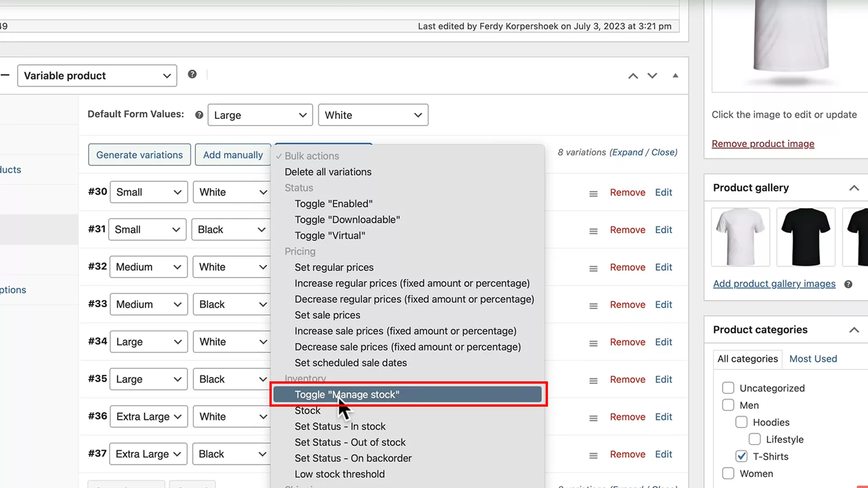
Task: Collapse the Product categories panel arrow
Action: coord(854,330)
